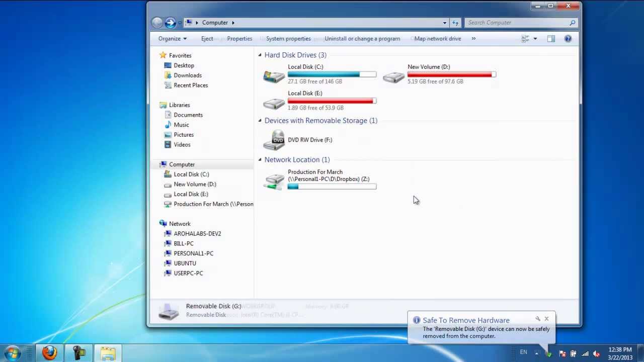Open System properties
644x362 pixels.
pyautogui.click(x=288, y=39)
